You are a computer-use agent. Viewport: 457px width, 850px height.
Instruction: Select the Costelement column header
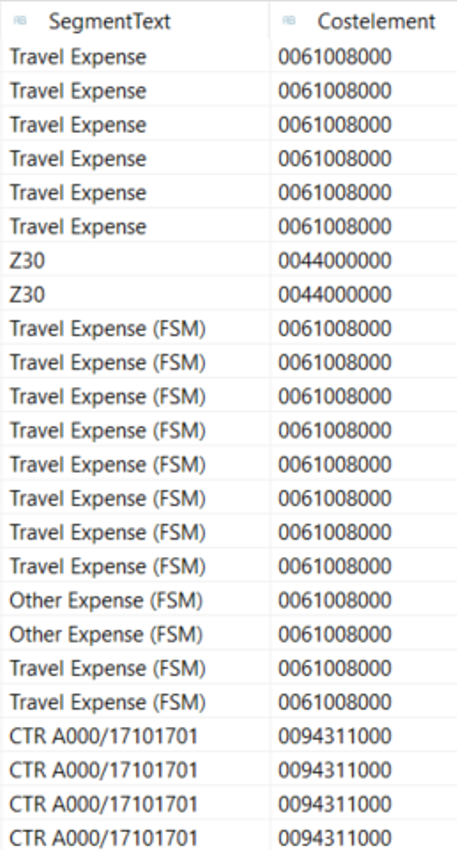[x=363, y=21]
